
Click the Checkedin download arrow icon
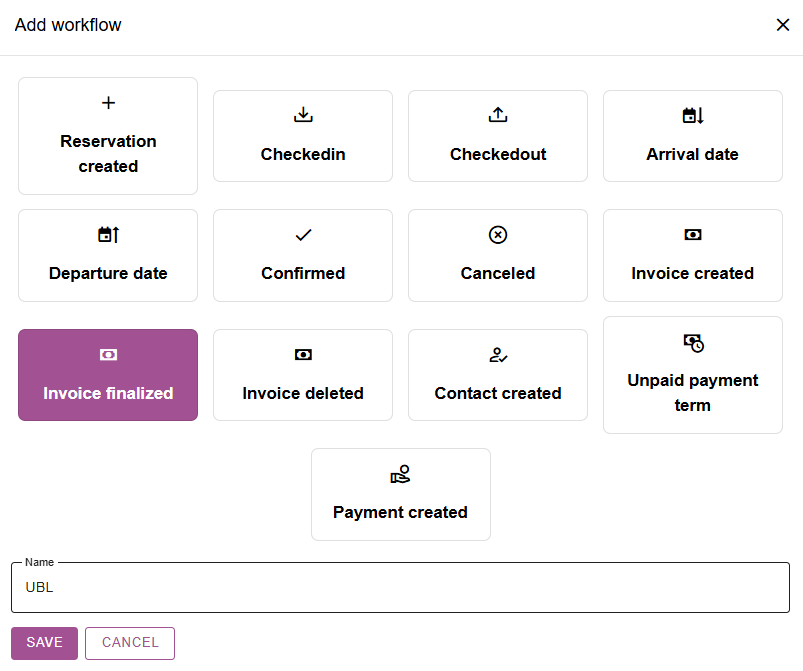pyautogui.click(x=303, y=115)
